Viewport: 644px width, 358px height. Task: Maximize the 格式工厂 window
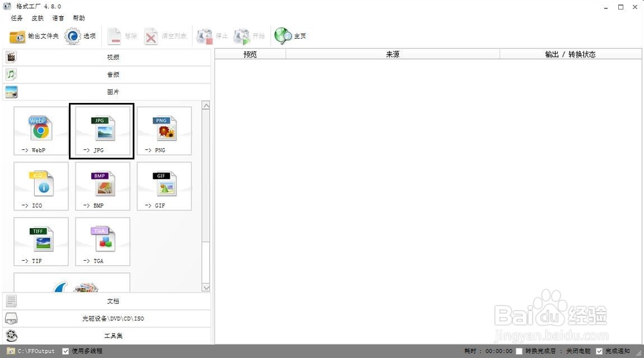tap(621, 7)
